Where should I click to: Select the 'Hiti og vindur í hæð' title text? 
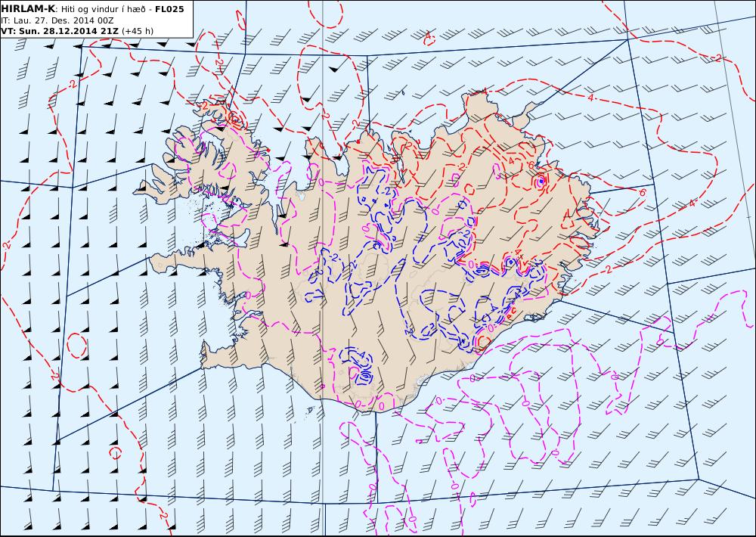pyautogui.click(x=103, y=10)
